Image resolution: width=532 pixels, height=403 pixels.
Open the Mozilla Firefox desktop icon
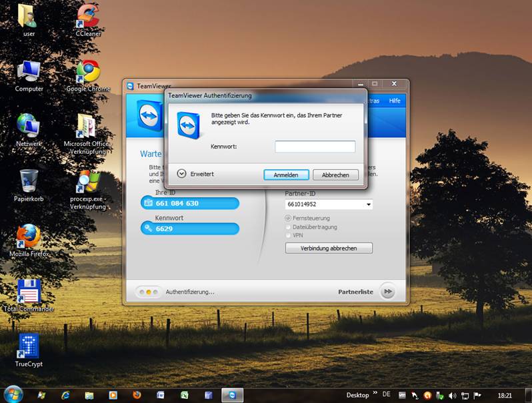pos(29,236)
